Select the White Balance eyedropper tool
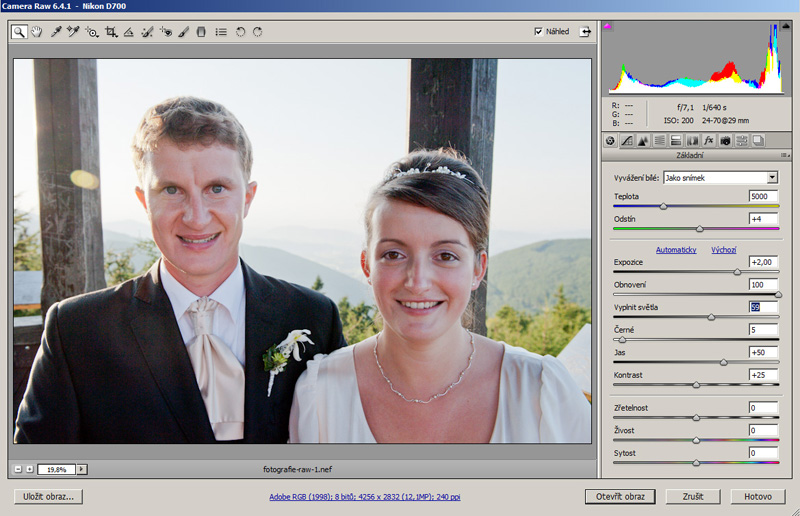This screenshot has height=516, width=800. click(x=56, y=32)
